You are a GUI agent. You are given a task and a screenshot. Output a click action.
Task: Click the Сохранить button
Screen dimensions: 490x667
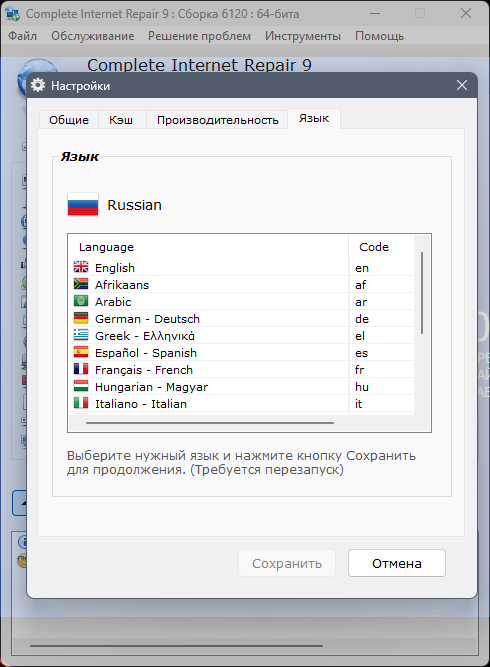coord(287,563)
